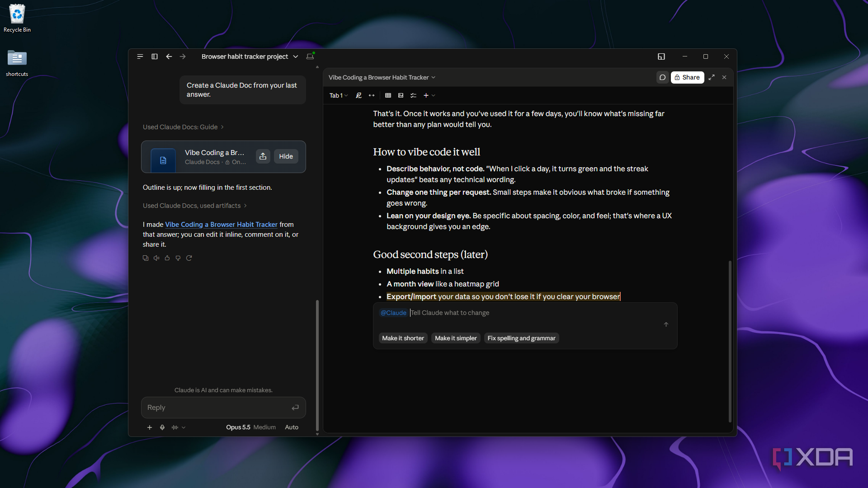Go forward with the right arrow
Image resolution: width=868 pixels, height=488 pixels.
point(183,56)
